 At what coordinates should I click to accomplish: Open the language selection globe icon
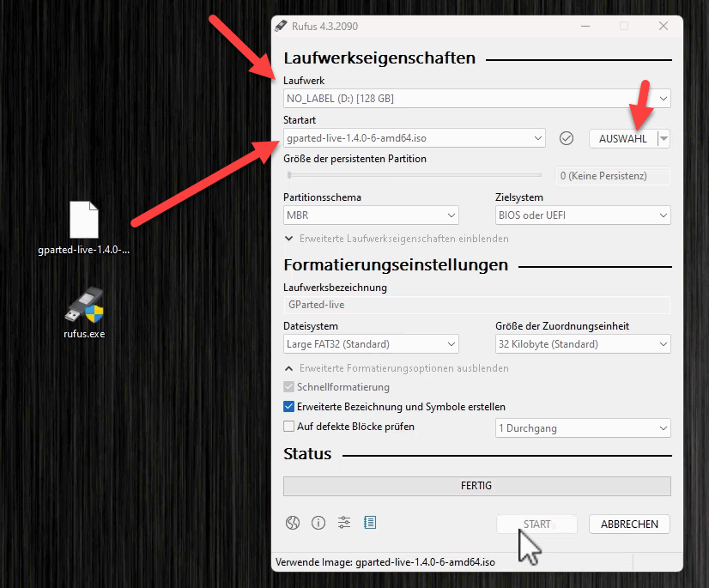point(293,523)
